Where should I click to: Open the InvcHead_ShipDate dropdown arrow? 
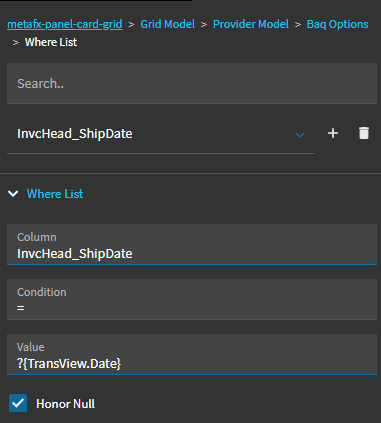[300, 135]
